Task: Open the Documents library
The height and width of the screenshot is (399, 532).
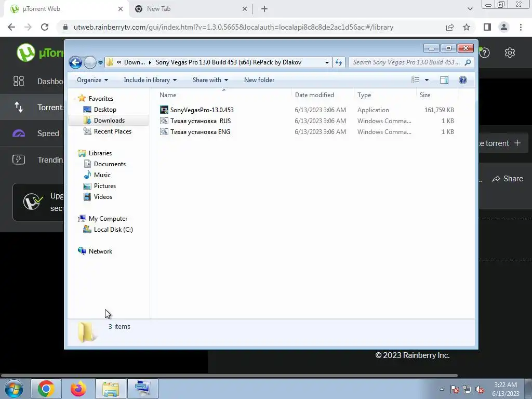Action: [110, 164]
